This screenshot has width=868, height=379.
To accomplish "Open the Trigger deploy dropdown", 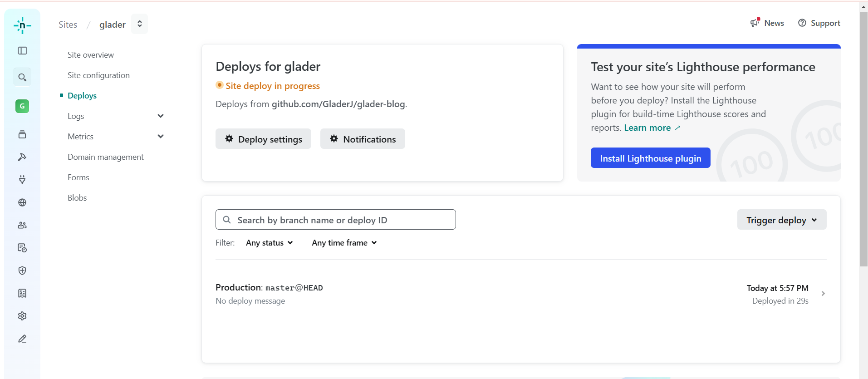I will pos(781,220).
